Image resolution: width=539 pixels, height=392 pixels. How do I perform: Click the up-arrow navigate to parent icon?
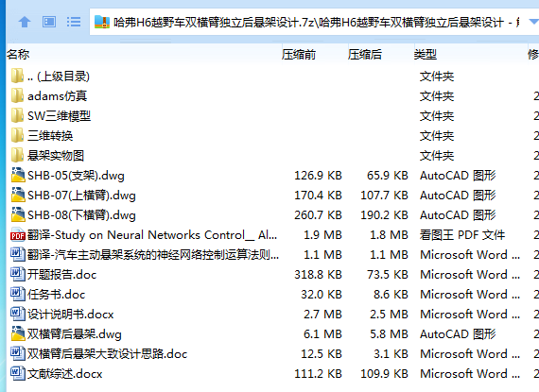(x=25, y=23)
